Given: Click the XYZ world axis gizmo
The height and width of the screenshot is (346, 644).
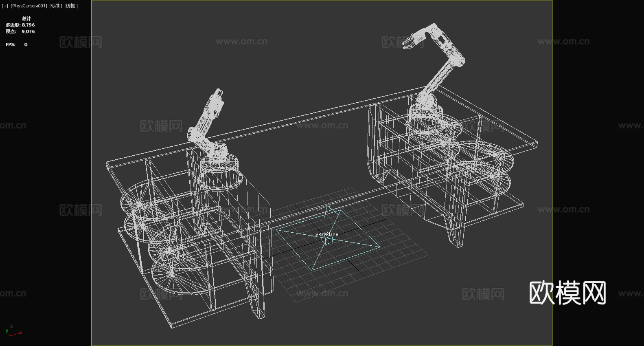Looking at the screenshot, I should coord(13,331).
